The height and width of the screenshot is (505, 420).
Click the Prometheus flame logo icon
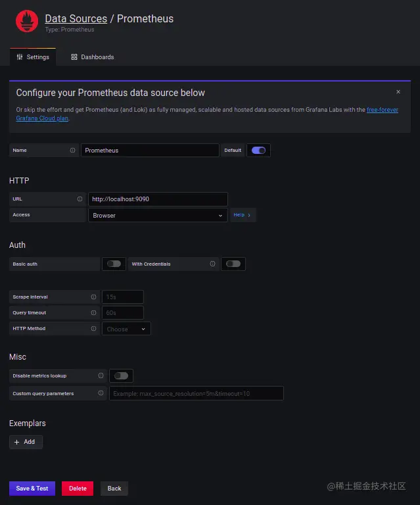pyautogui.click(x=27, y=21)
